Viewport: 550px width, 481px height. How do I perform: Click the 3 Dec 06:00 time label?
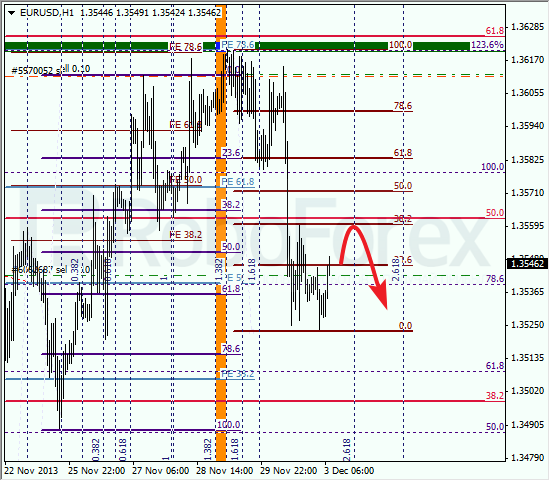click(349, 470)
